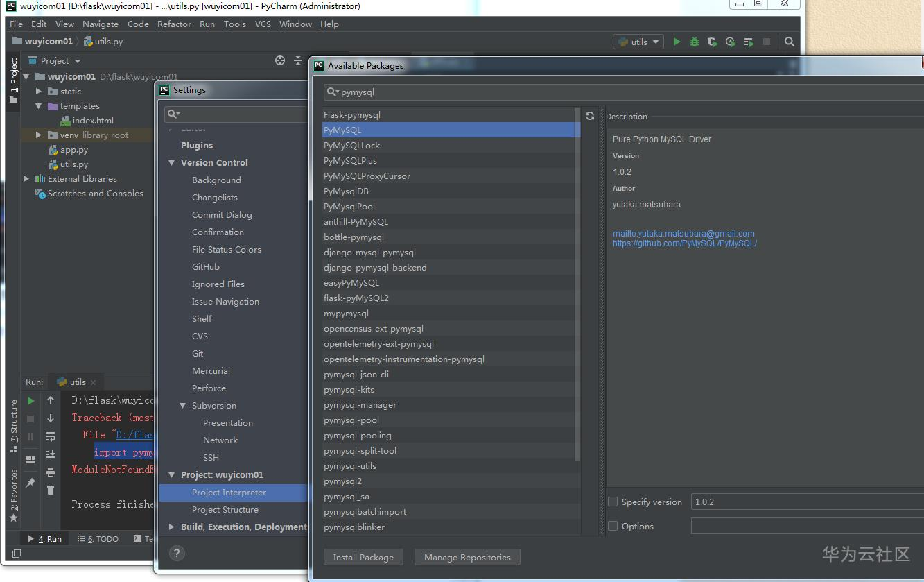
Task: Start debugging with the green bug icon
Action: tap(695, 42)
